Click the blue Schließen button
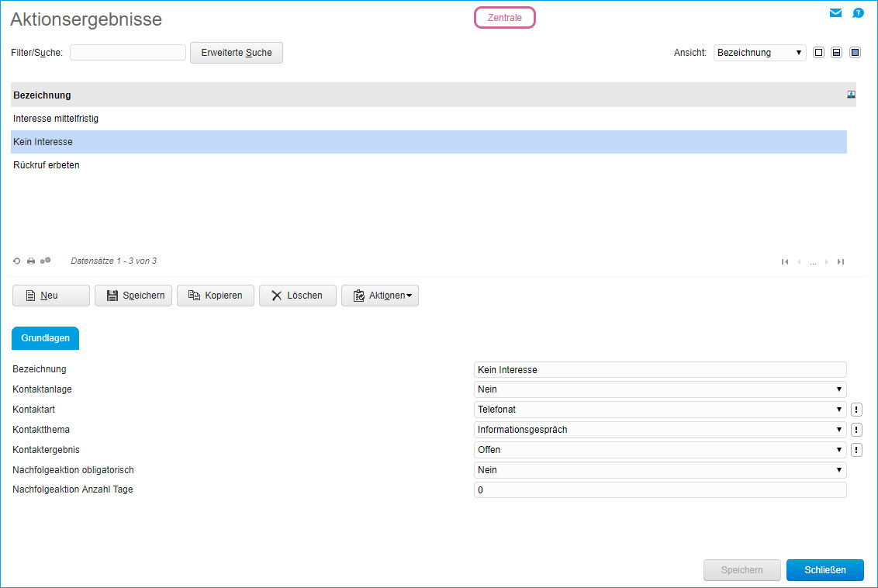 click(824, 570)
